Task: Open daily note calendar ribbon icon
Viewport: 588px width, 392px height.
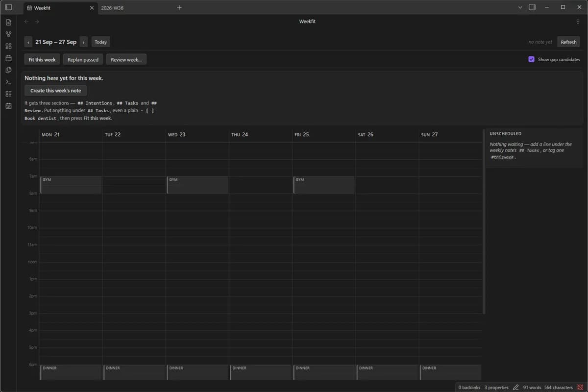Action: tap(8, 58)
